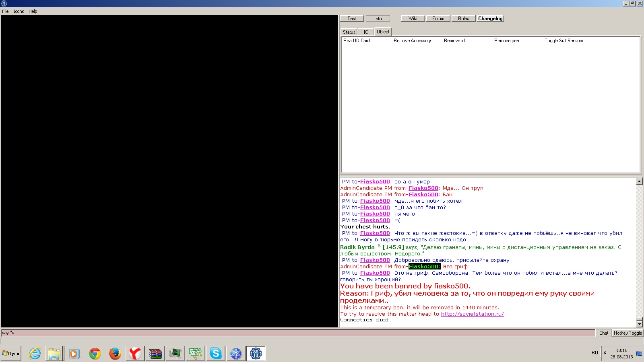Launch Skype from the taskbar
Viewport: 644px width, 362px height.
point(215,354)
